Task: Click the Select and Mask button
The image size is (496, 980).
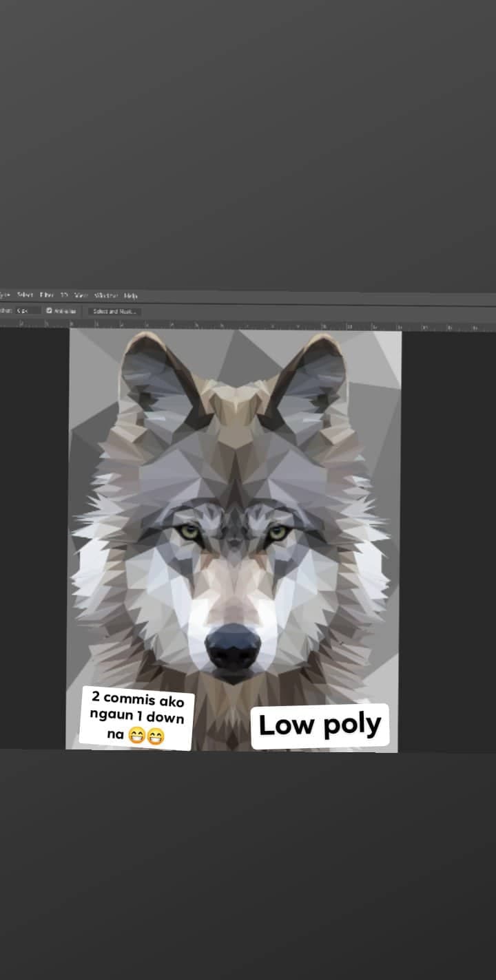Action: tap(114, 311)
